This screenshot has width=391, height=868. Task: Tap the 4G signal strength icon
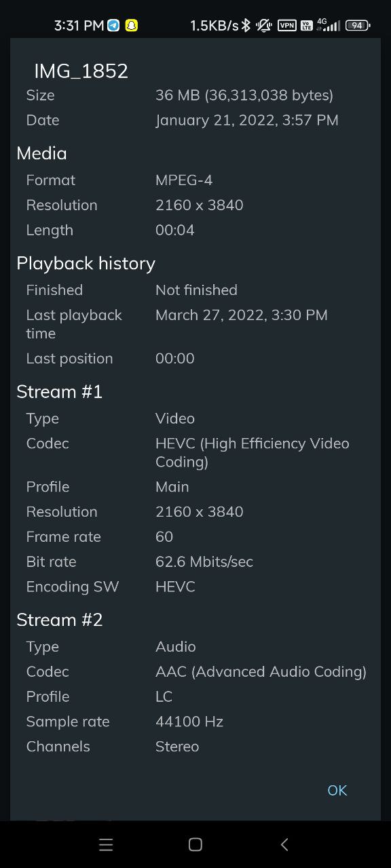[x=328, y=25]
